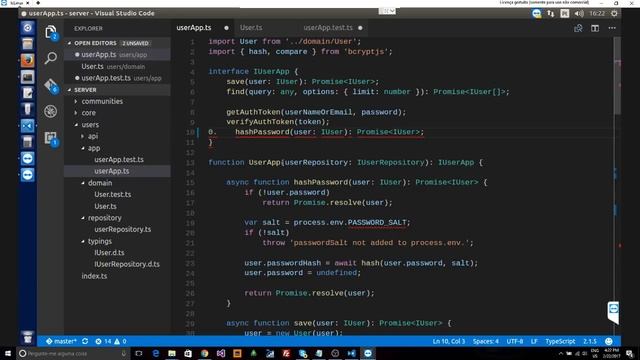The image size is (640, 360).
Task: Open the Explorer view in the activity bar
Action: 51,32
